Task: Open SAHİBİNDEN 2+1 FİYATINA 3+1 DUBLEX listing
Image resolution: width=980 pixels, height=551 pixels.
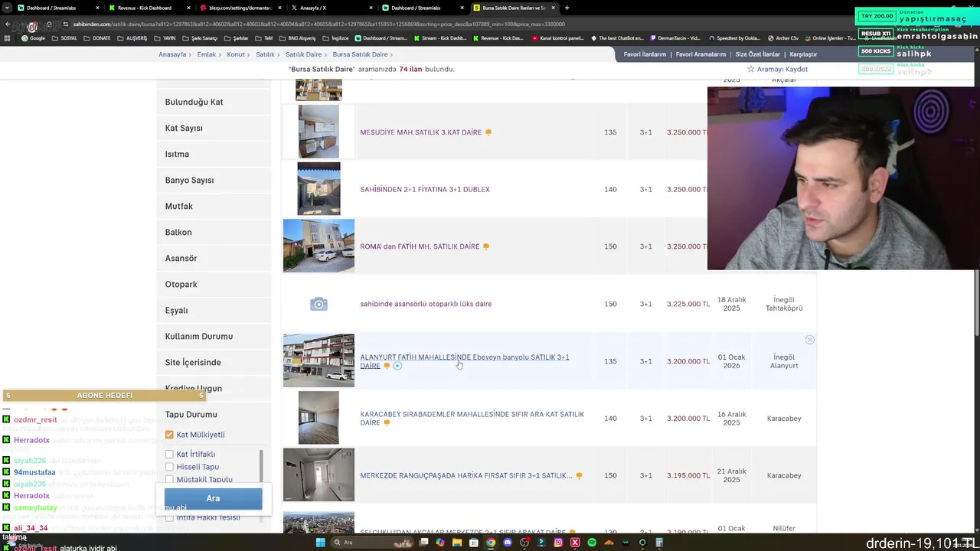Action: 425,189
